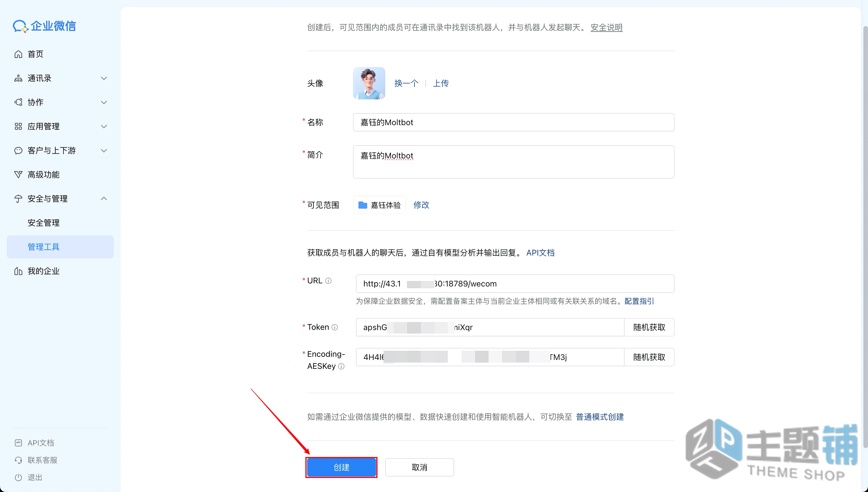Open the 配置指引 link

[639, 301]
